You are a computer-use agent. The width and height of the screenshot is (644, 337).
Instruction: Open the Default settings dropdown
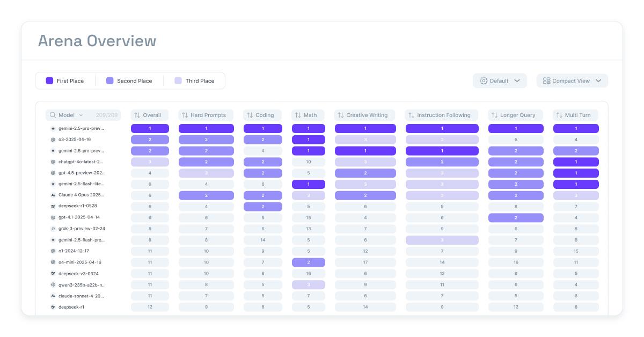[x=500, y=80]
